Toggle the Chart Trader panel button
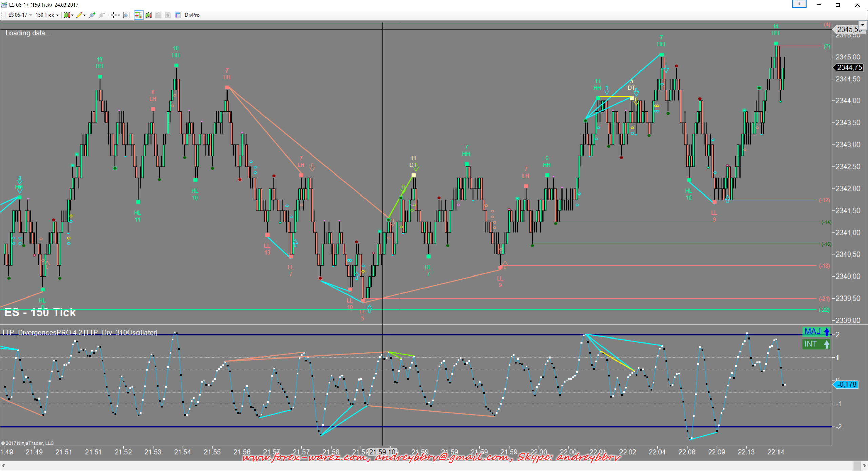Viewport: 868px width, 471px height. tap(138, 15)
